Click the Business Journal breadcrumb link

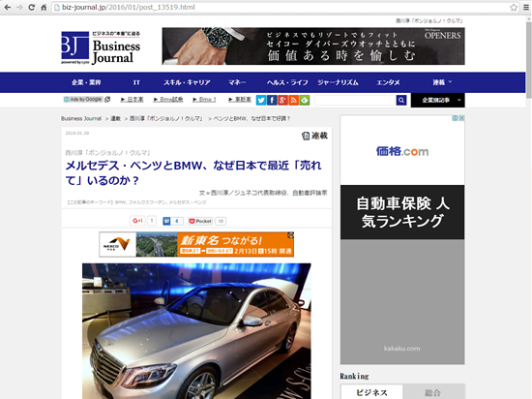81,118
